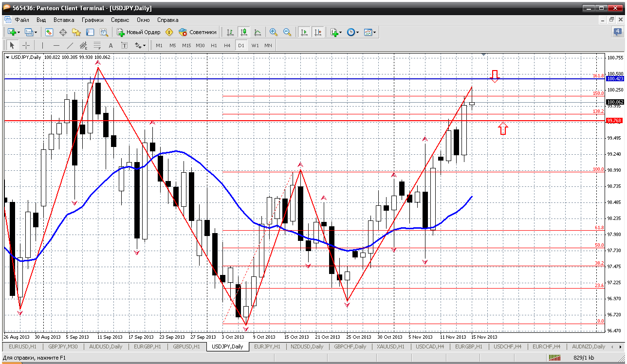Open the Market Watch window icon
Image resolution: width=627 pixels, height=364 pixels.
49,32
